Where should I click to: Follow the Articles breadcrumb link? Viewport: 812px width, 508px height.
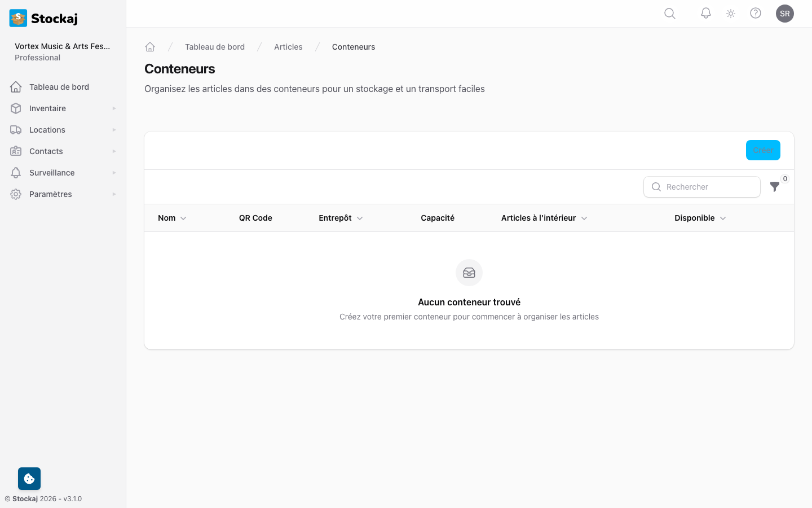pos(288,46)
